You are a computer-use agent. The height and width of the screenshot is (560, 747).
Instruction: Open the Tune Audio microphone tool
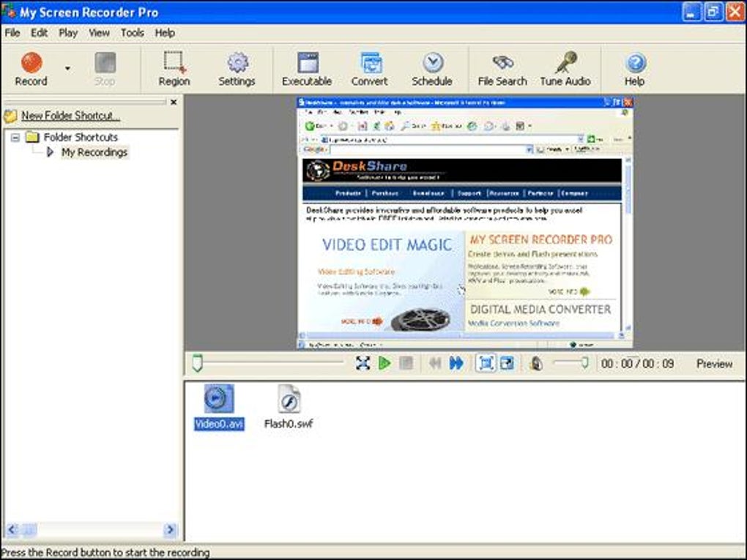[x=565, y=69]
